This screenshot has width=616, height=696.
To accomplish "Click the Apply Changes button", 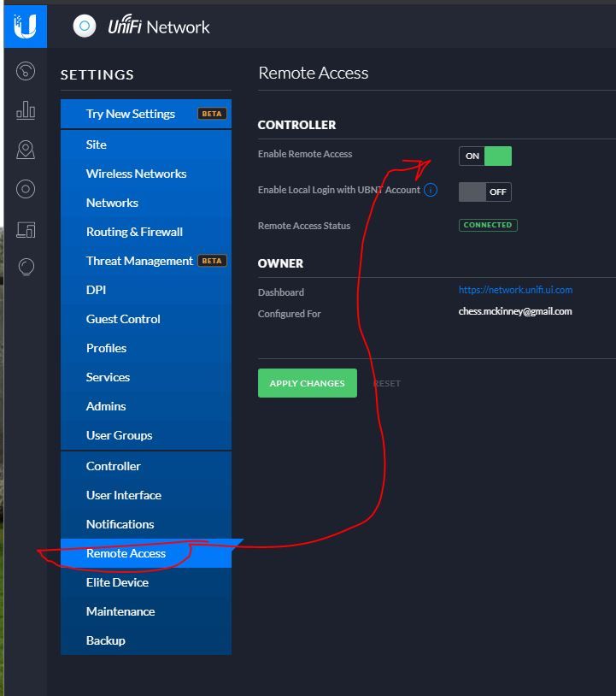I will [308, 383].
